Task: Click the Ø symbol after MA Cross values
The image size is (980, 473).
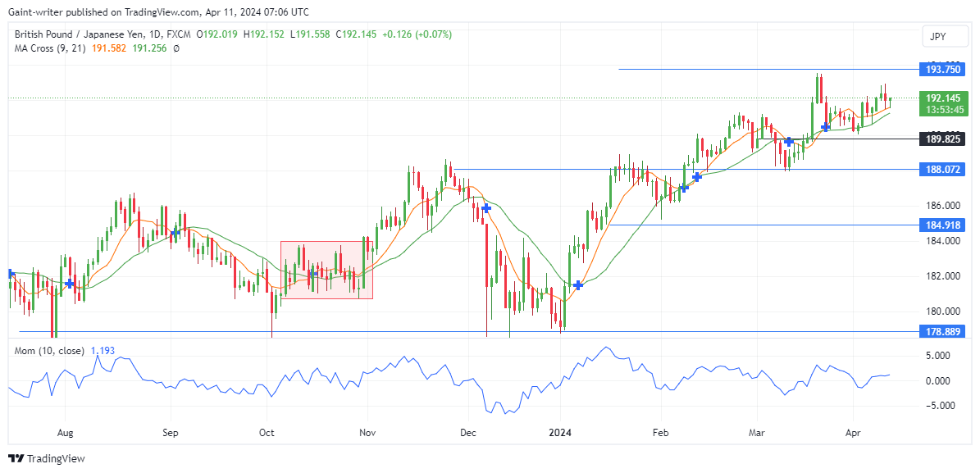Action: click(x=176, y=48)
